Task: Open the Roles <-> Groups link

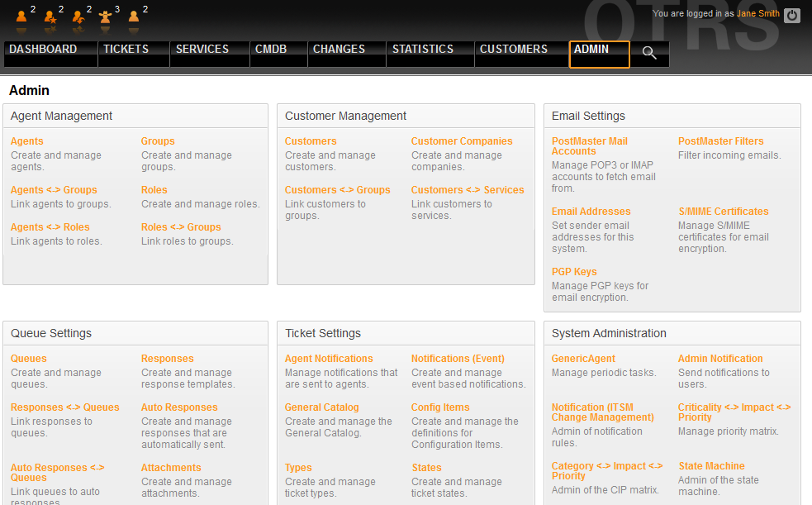Action: 181,227
